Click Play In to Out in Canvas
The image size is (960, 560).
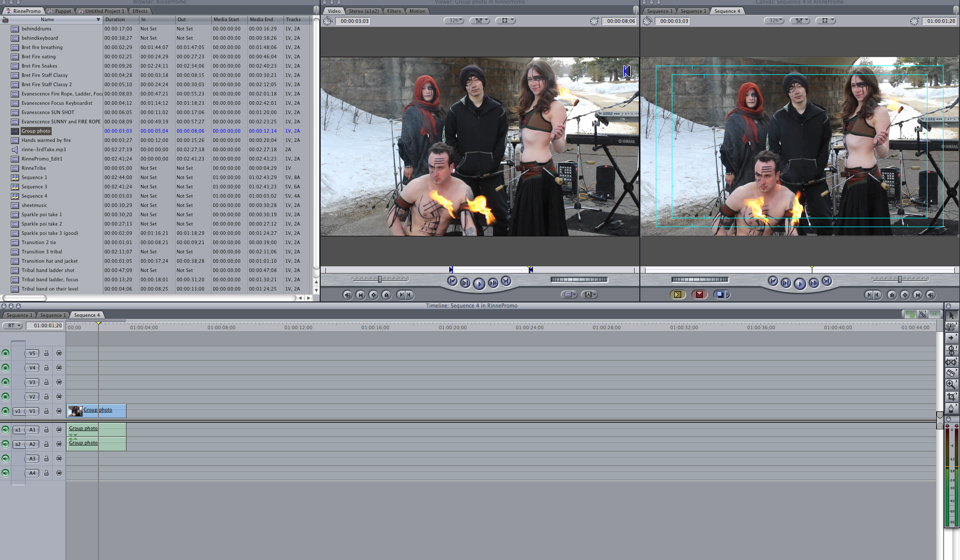tap(785, 283)
